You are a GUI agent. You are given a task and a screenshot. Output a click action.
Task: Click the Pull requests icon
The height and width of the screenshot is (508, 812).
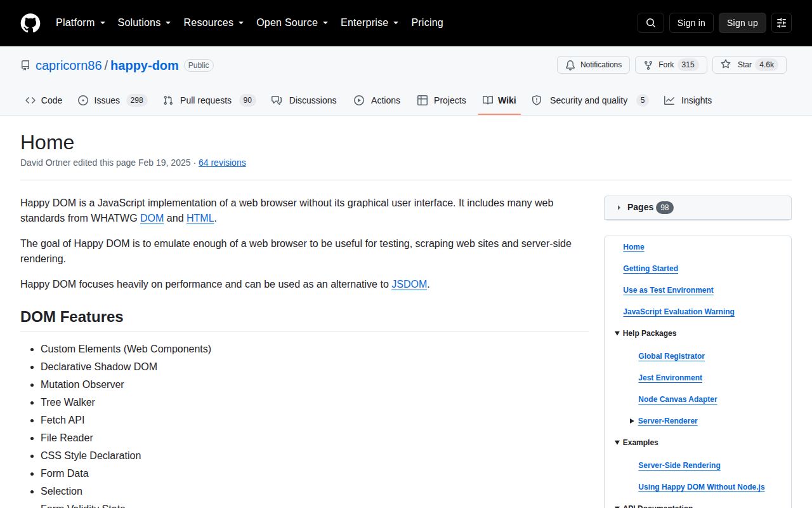168,100
